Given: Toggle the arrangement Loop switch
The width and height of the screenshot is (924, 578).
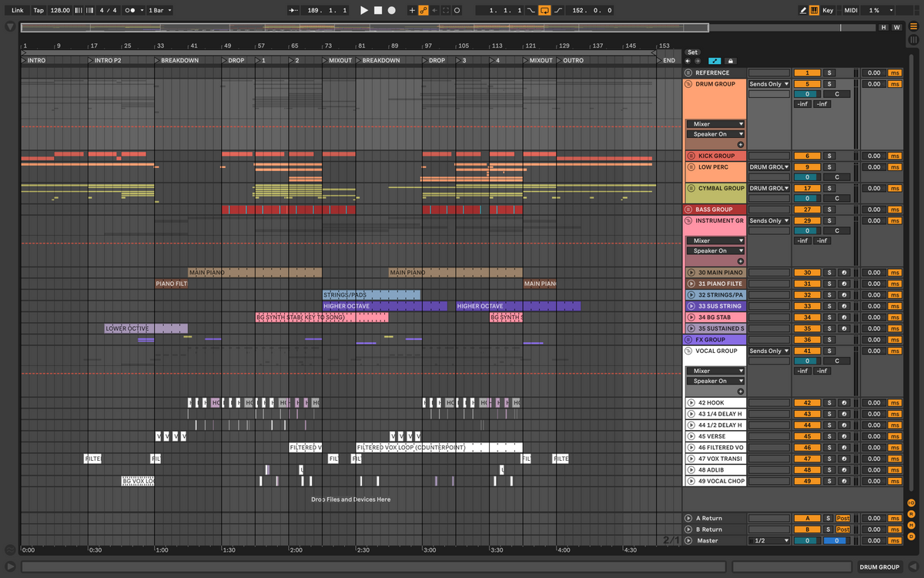Looking at the screenshot, I should click(x=544, y=11).
